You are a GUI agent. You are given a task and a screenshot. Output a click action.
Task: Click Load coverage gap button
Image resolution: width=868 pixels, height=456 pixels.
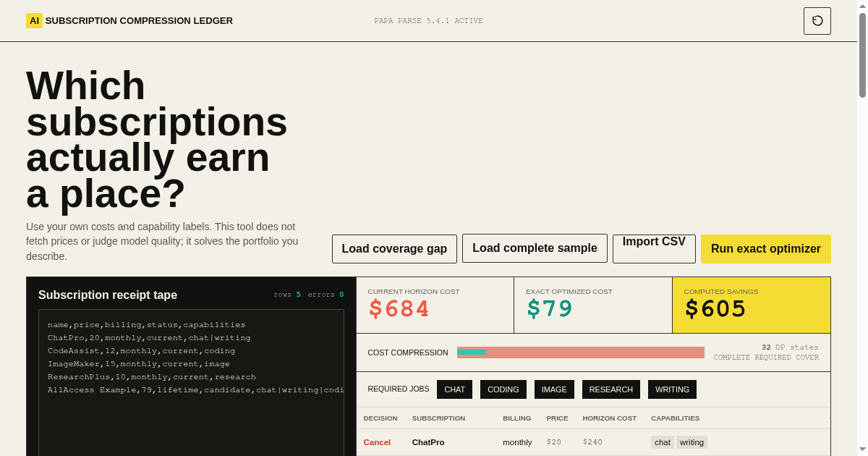394,249
